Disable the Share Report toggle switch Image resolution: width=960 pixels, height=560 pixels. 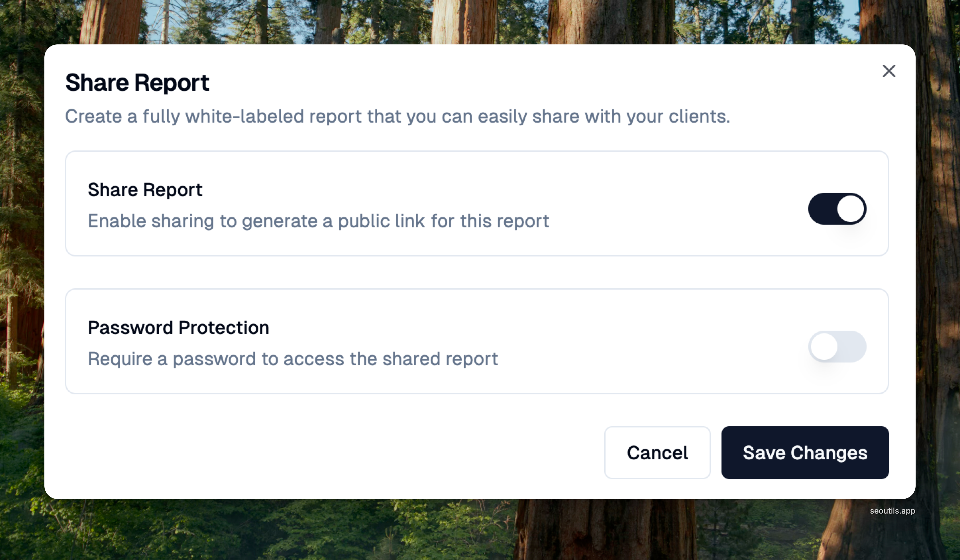pyautogui.click(x=837, y=209)
